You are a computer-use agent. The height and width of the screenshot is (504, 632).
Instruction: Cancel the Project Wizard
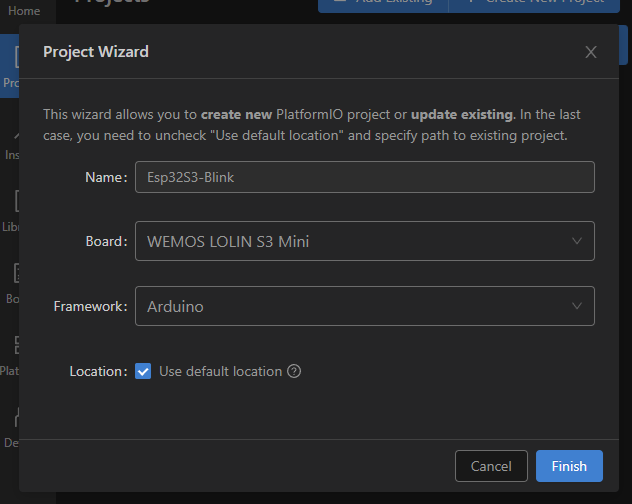pyautogui.click(x=491, y=466)
